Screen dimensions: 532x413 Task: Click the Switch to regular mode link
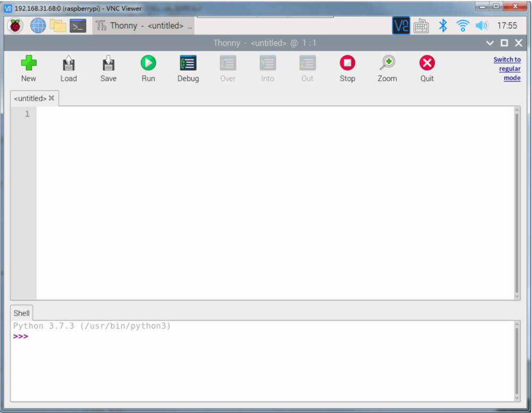(x=508, y=69)
